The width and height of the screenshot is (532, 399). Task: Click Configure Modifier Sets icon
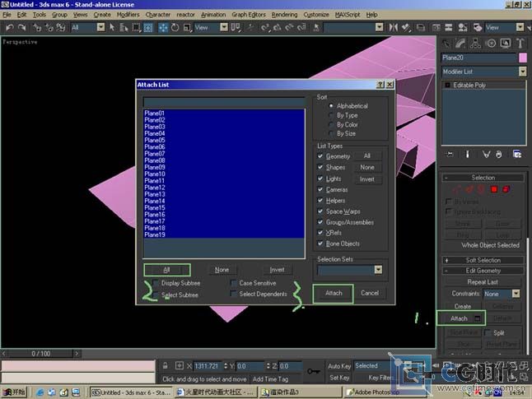[517, 155]
